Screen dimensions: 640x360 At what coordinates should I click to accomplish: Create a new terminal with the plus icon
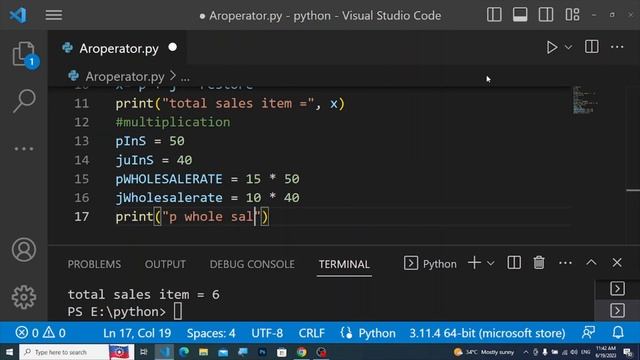click(474, 263)
